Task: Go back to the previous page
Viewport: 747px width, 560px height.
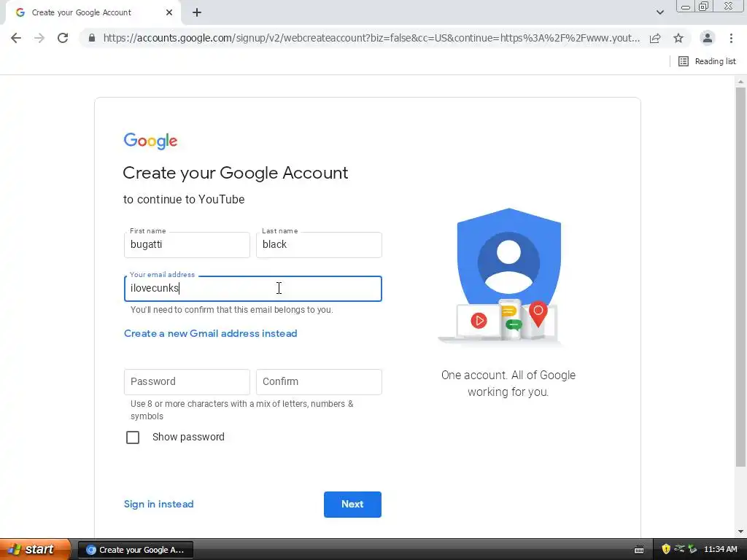Action: pos(16,38)
